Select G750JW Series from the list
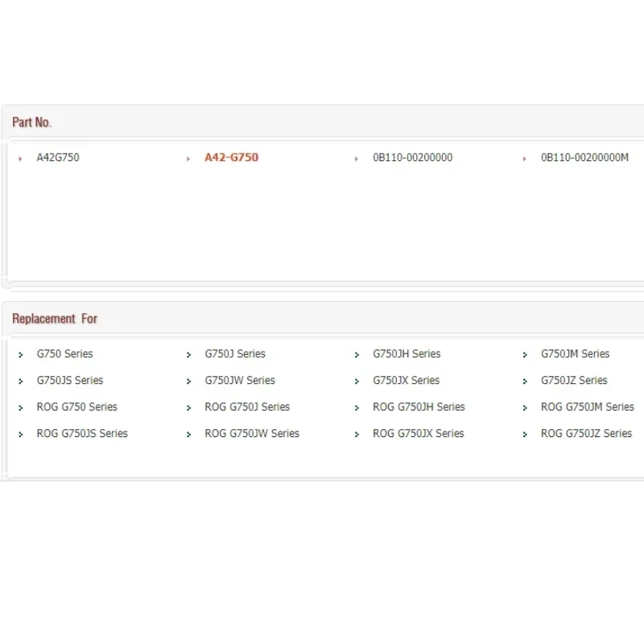This screenshot has width=644, height=644. (x=240, y=381)
